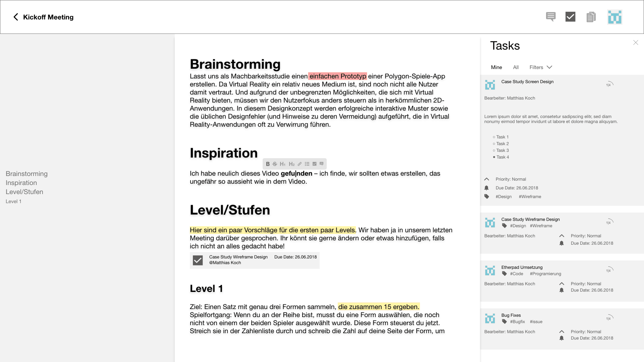Select All tab in Tasks panel

point(516,67)
